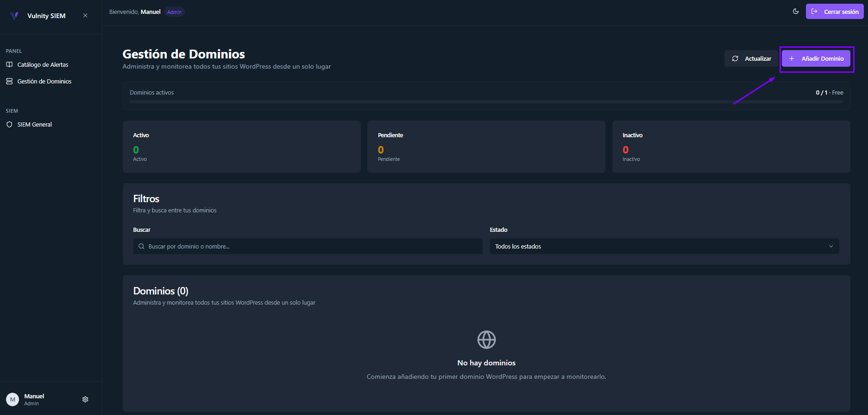Image resolution: width=868 pixels, height=415 pixels.
Task: Click the Dominios activos progress bar
Action: (486, 102)
